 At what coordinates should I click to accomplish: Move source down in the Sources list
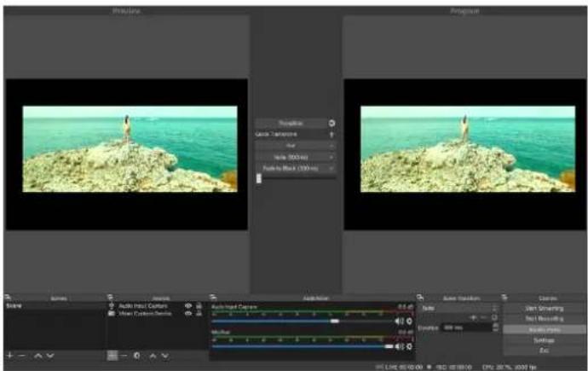click(x=165, y=356)
